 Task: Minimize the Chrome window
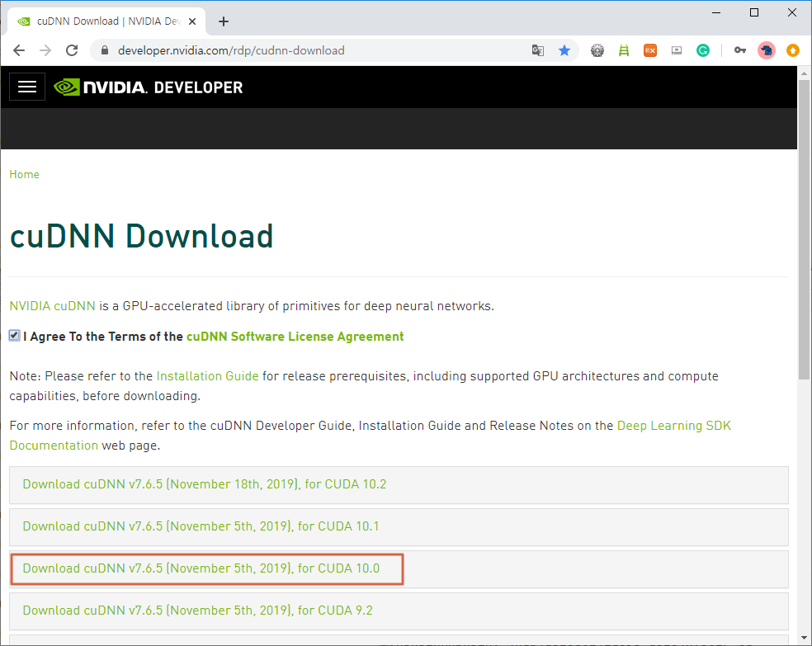(x=717, y=12)
